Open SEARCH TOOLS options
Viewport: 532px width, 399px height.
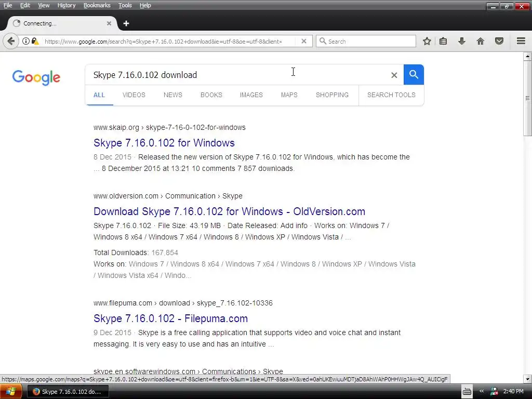(x=391, y=95)
